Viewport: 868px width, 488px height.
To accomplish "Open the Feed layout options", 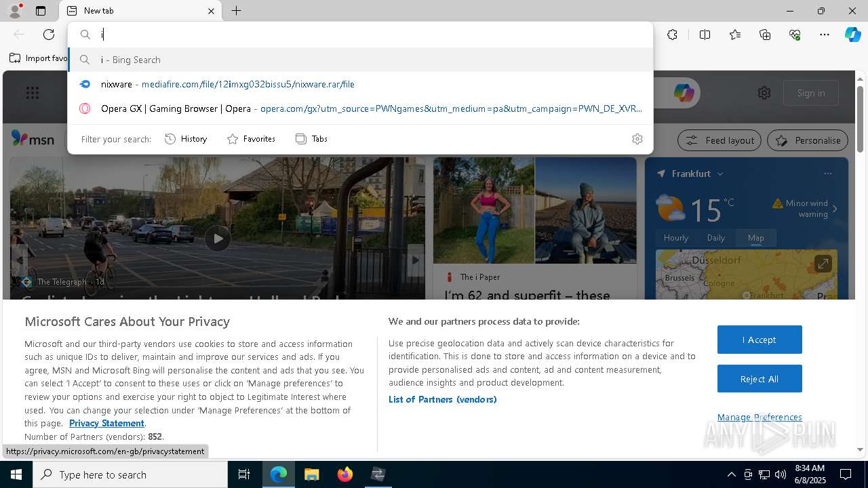I will (x=720, y=140).
